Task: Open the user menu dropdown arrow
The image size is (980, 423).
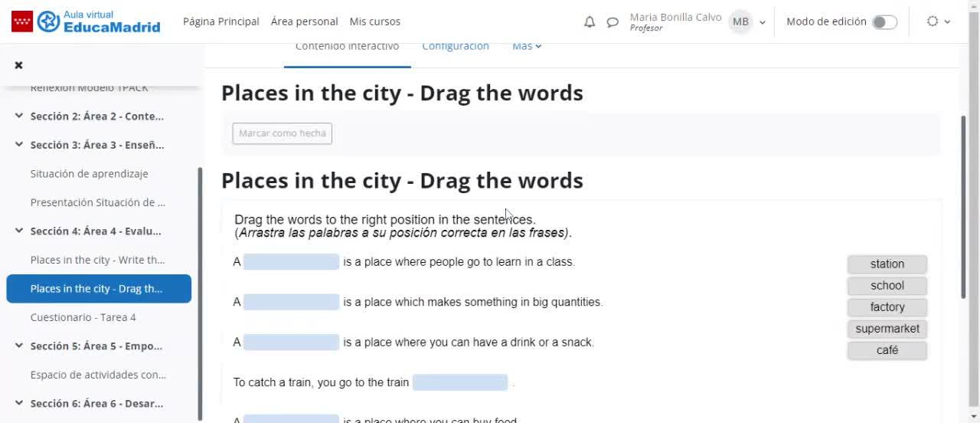Action: pos(763,22)
